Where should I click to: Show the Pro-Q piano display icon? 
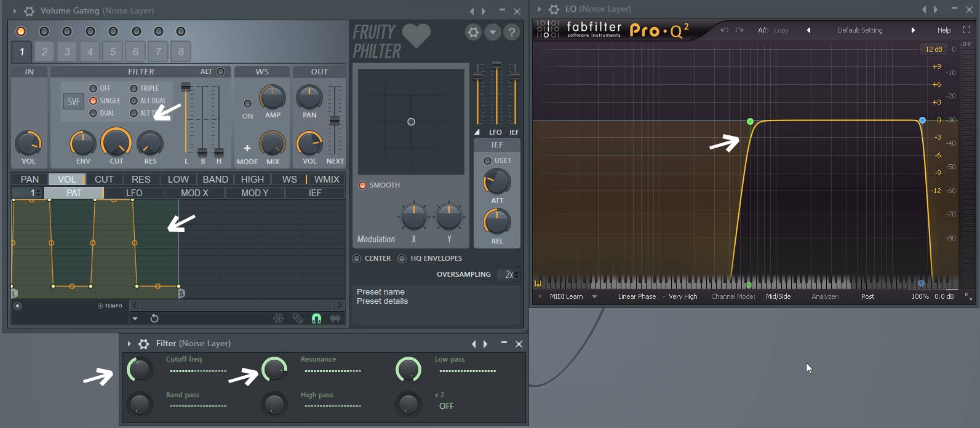pyautogui.click(x=538, y=283)
